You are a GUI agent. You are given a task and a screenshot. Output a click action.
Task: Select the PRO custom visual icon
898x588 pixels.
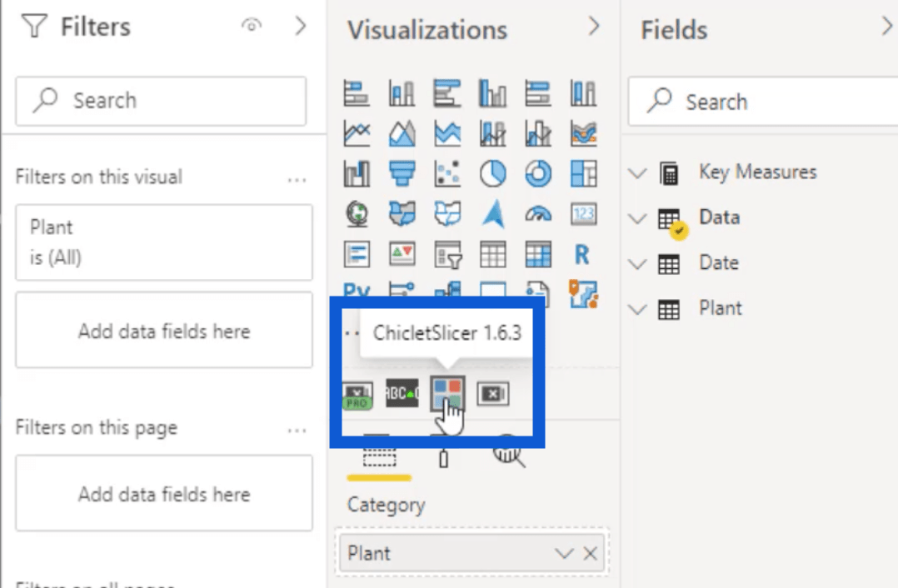tap(357, 395)
